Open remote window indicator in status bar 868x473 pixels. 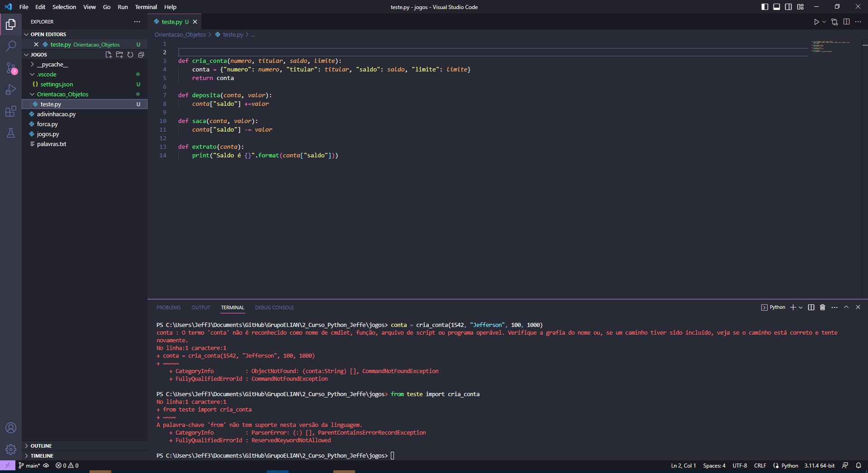(x=8, y=465)
